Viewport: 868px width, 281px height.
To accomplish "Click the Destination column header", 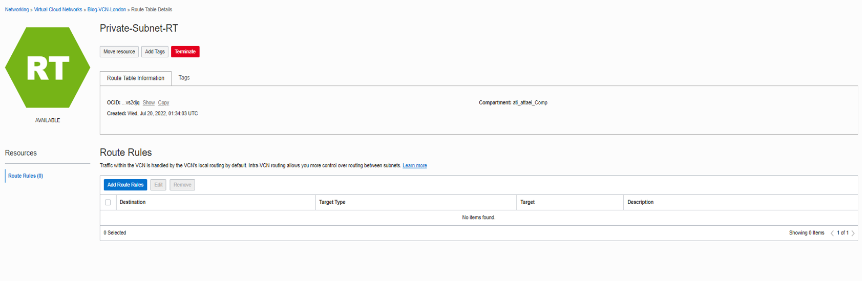I will click(133, 202).
